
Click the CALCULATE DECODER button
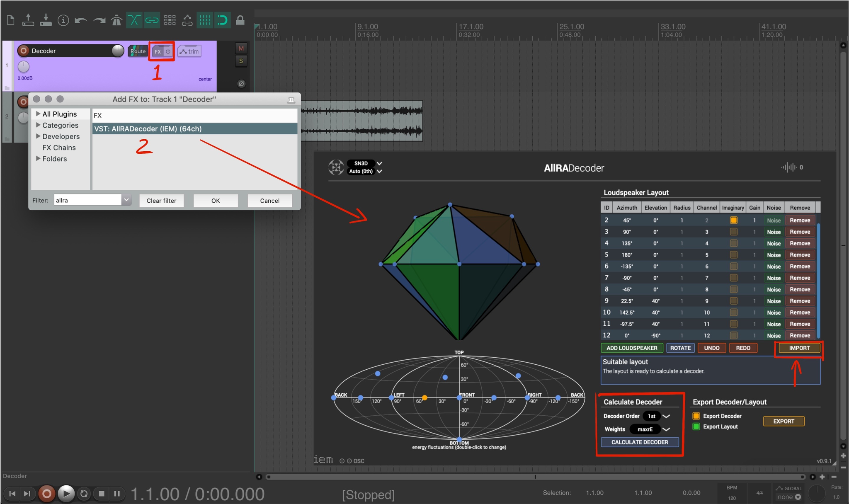(640, 442)
